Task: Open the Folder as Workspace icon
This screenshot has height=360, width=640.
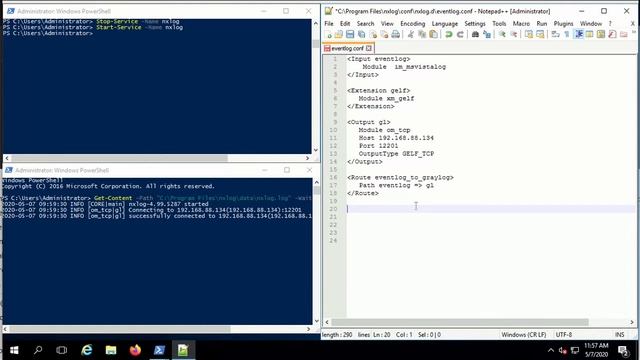Action: [x=624, y=35]
